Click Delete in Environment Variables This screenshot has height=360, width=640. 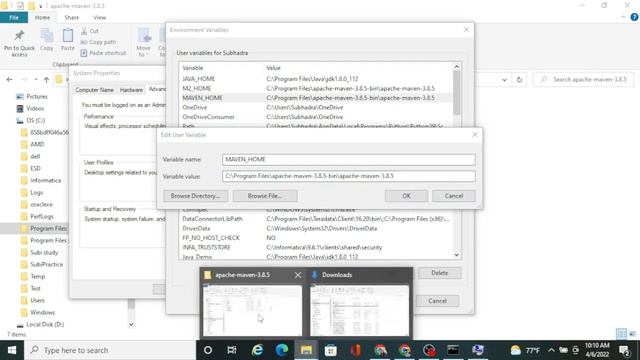coord(440,273)
